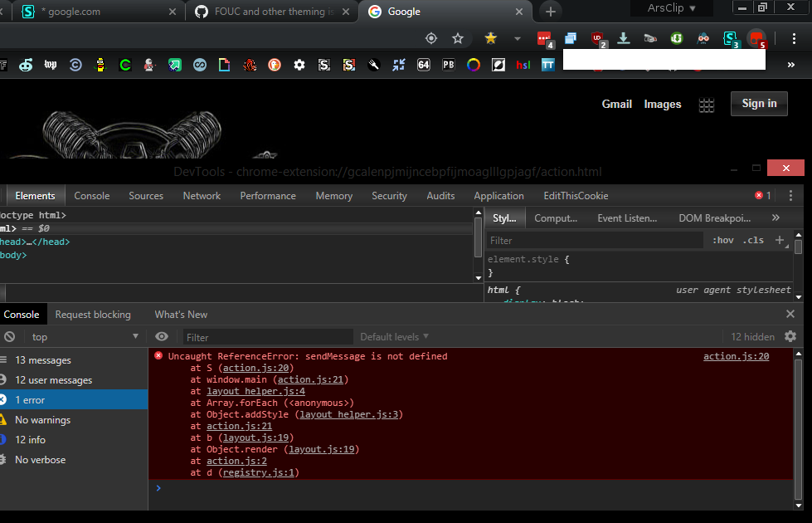Close the console drawer with X
This screenshot has width=812, height=523.
pos(790,314)
